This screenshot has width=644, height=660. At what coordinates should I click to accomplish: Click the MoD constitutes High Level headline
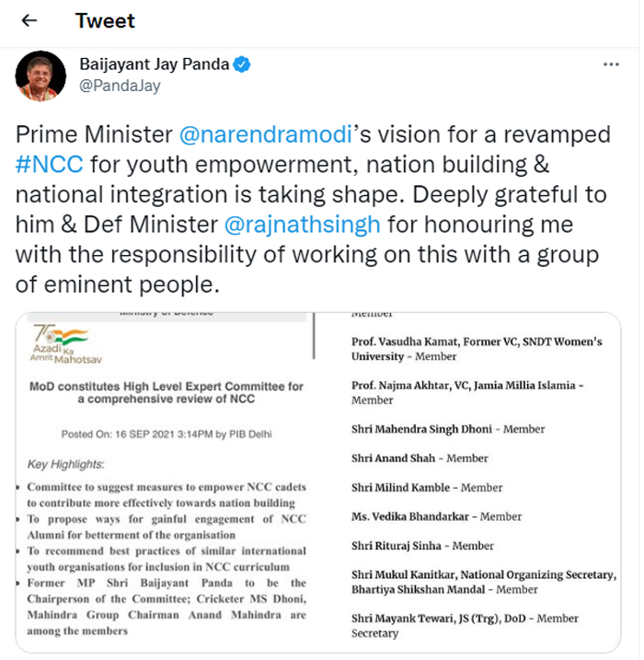pos(167,393)
